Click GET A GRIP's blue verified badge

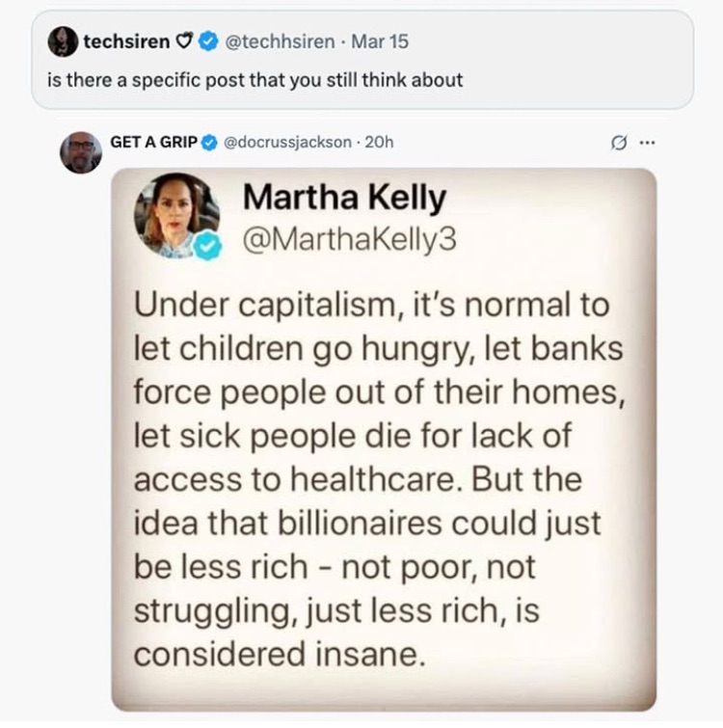[x=206, y=142]
